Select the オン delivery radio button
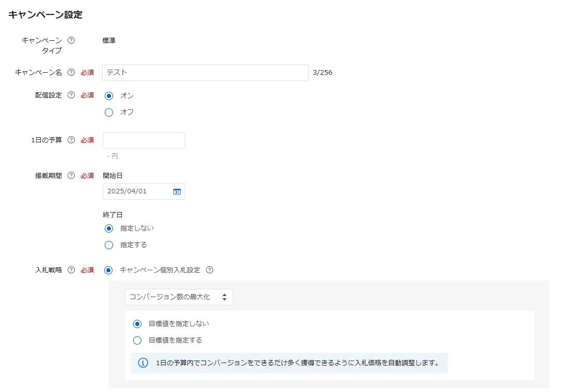The width and height of the screenshot is (561, 392). [x=108, y=95]
